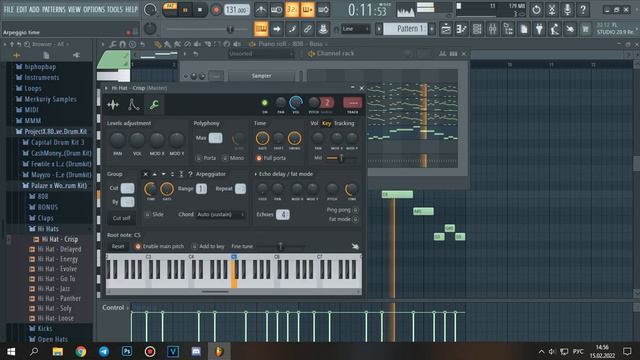The height and width of the screenshot is (360, 640).
Task: Open the sample waveform settings tab
Action: click(x=113, y=104)
